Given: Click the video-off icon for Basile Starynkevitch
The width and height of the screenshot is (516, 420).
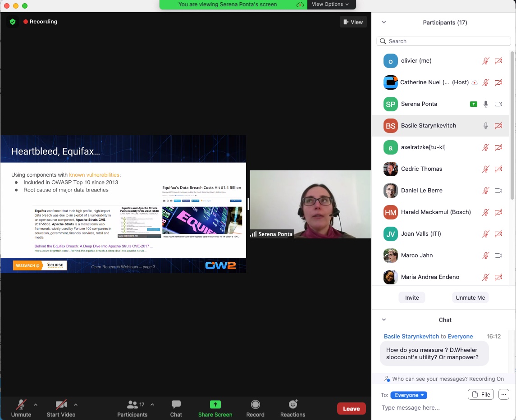Looking at the screenshot, I should (x=498, y=126).
